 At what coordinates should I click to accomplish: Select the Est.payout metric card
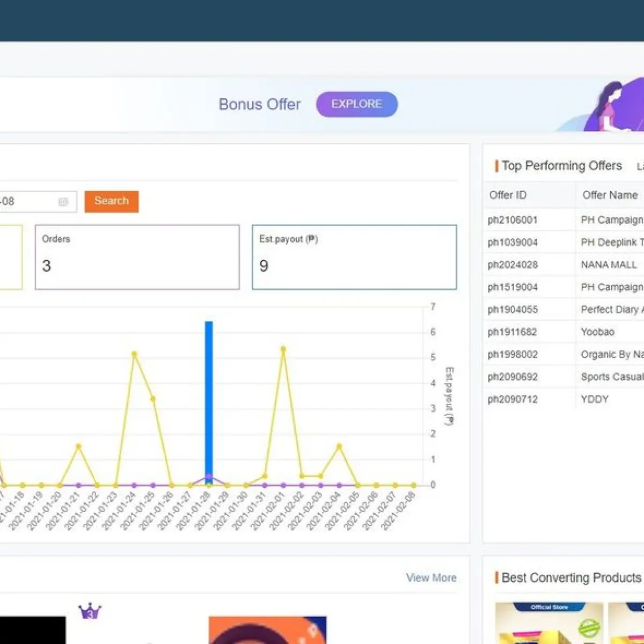[355, 257]
